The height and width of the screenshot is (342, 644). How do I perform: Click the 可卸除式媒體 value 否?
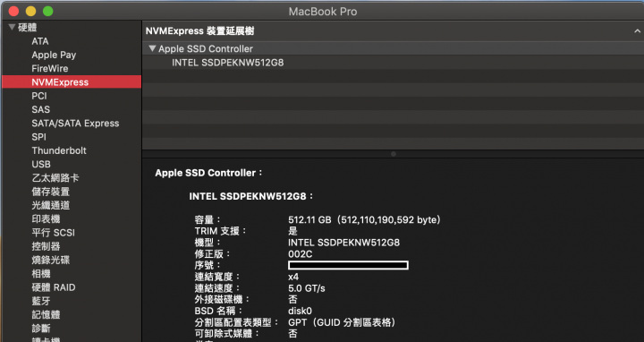point(292,333)
